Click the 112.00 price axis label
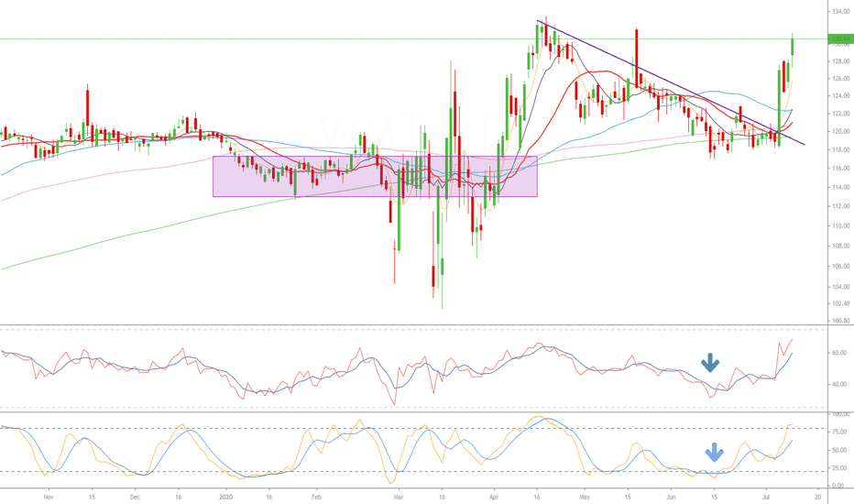 pos(841,206)
